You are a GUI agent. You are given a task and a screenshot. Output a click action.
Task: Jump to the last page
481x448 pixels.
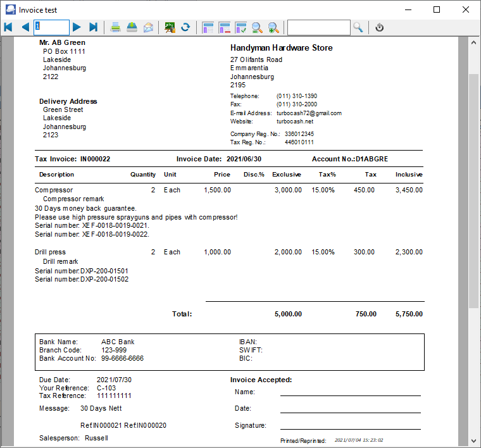93,27
